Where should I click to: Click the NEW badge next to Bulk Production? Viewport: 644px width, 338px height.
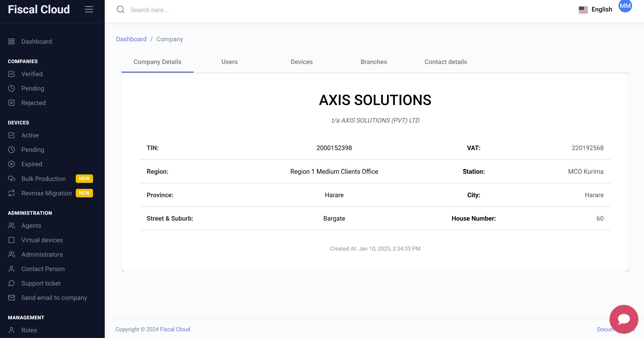[84, 179]
